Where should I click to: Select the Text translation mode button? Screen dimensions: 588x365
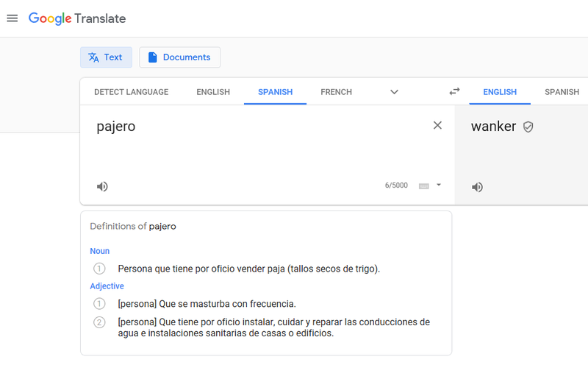(x=106, y=57)
